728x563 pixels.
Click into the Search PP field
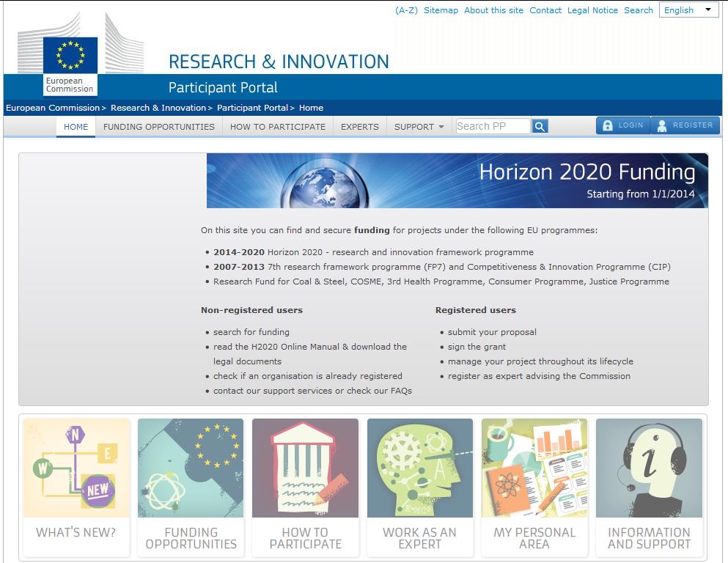coord(493,126)
